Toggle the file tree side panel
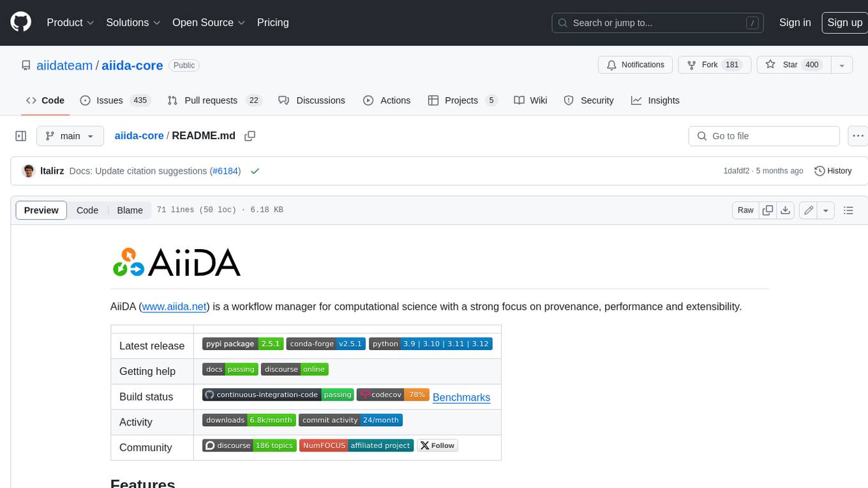Image resolution: width=868 pixels, height=488 pixels. (20, 136)
